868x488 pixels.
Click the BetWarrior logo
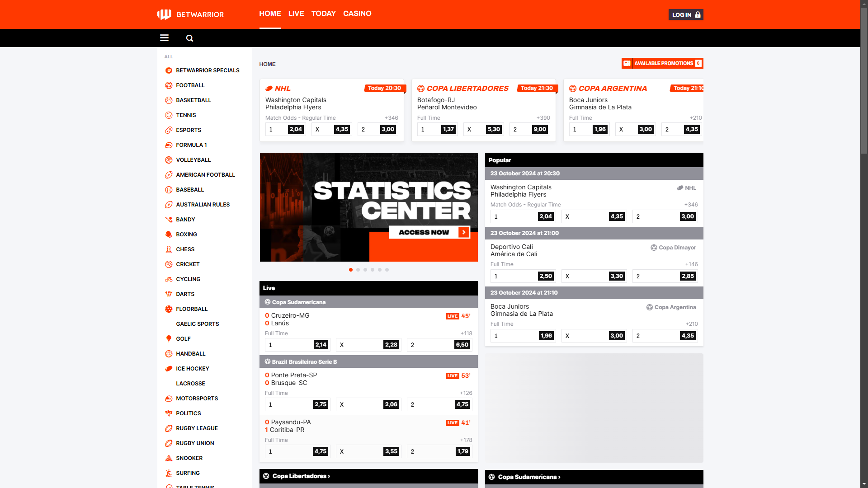(190, 14)
